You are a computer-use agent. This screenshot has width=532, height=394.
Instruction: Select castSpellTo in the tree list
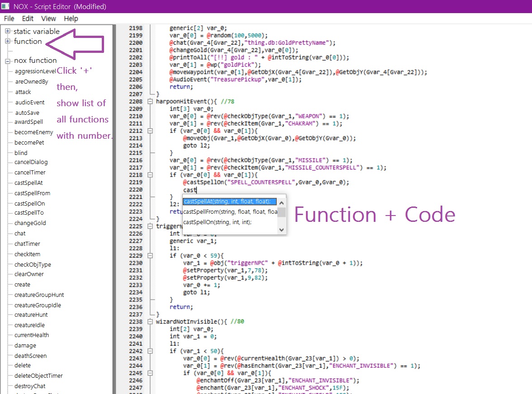[x=29, y=213]
